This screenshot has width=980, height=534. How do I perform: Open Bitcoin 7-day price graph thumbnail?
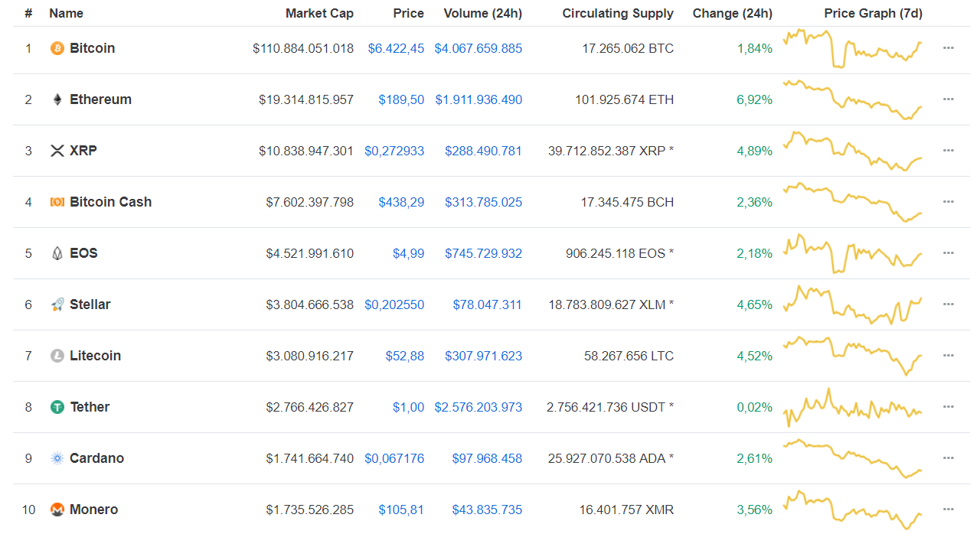pos(852,48)
